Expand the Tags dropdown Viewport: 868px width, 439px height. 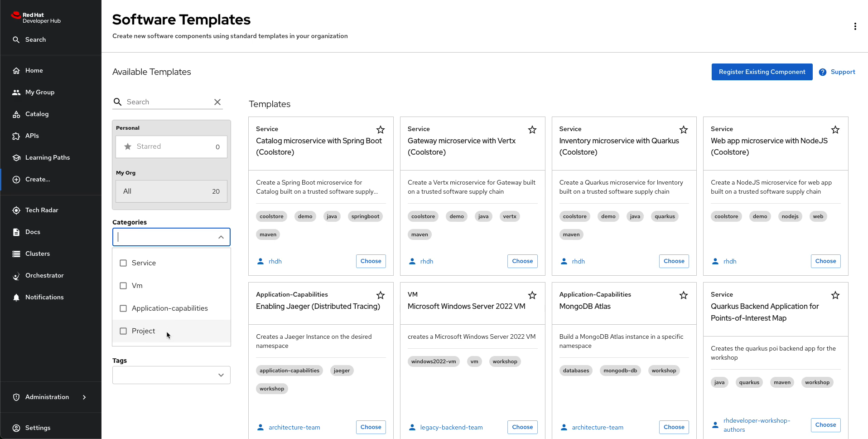(221, 375)
